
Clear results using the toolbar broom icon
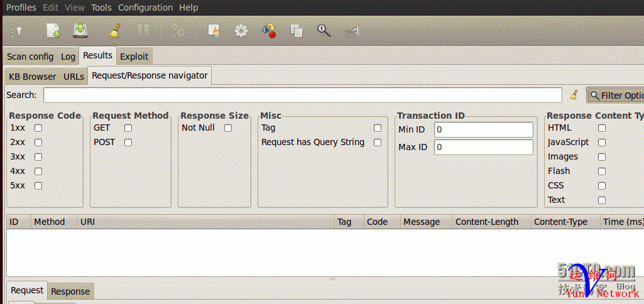[x=116, y=31]
